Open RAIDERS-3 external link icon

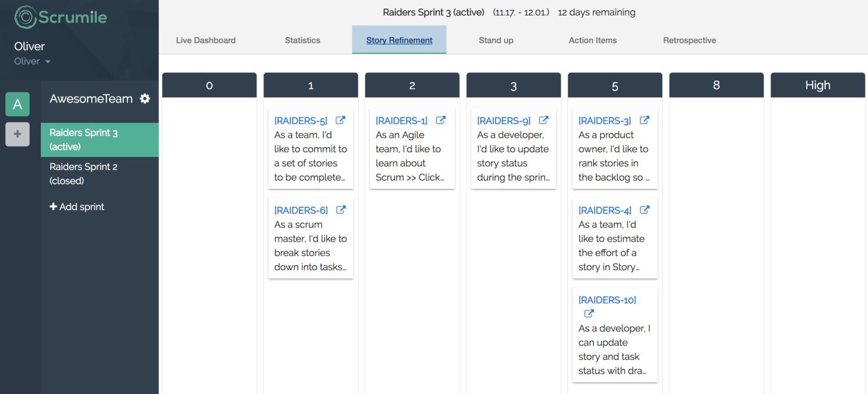pyautogui.click(x=644, y=120)
